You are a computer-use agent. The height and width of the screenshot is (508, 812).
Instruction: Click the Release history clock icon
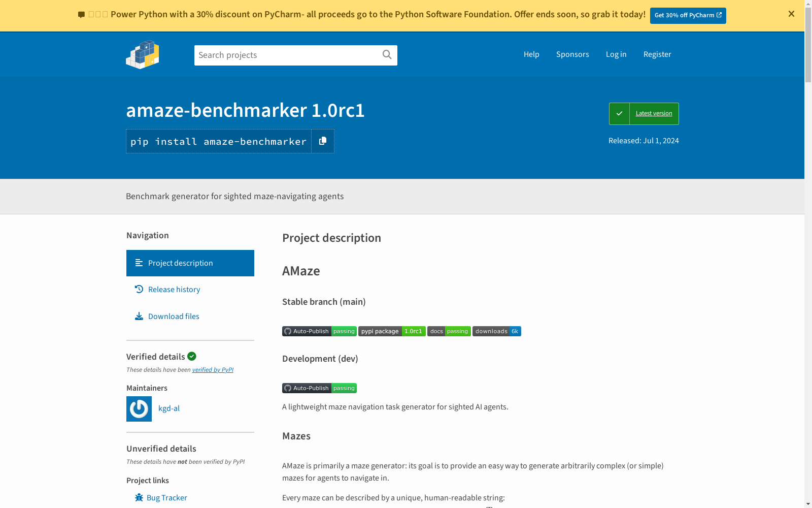(x=139, y=289)
